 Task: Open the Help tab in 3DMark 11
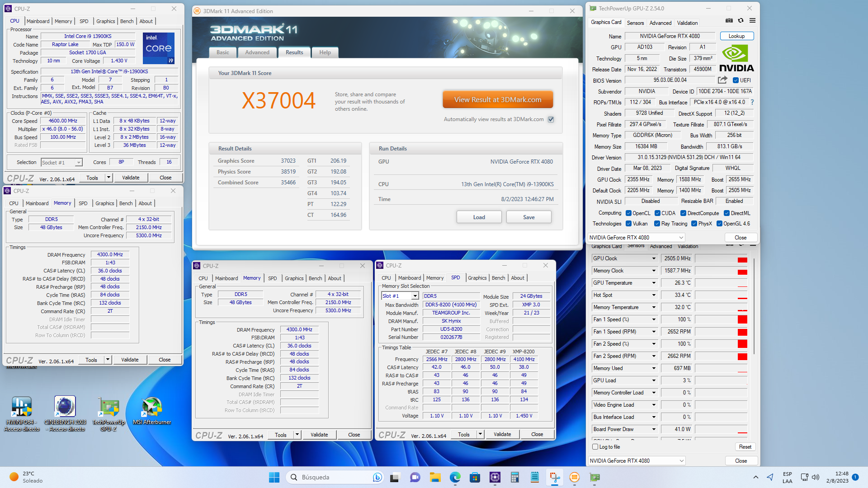click(325, 52)
